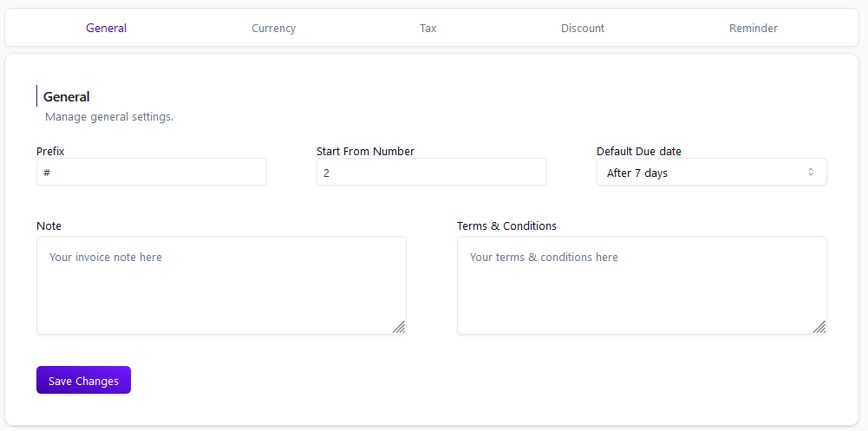Click the Note textarea resize handle
The width and height of the screenshot is (868, 431).
click(x=399, y=327)
